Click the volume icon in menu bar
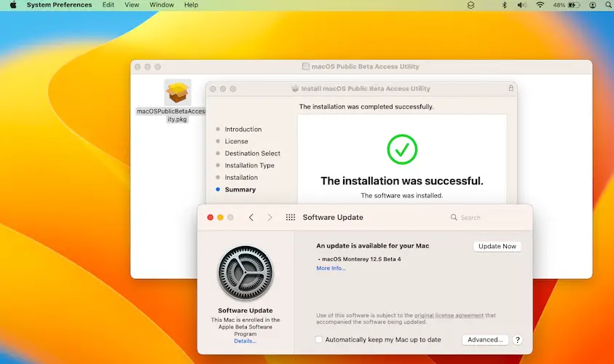614x364 pixels. [521, 5]
